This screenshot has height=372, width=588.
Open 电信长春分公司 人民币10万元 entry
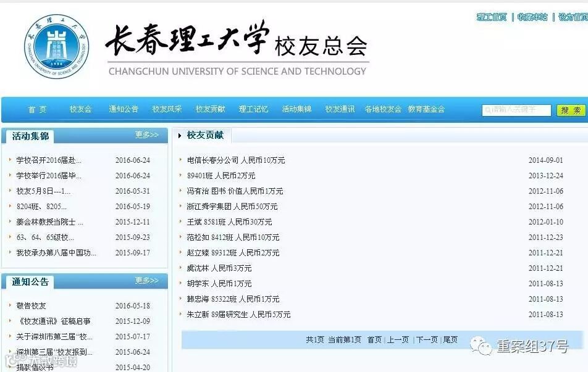pyautogui.click(x=236, y=160)
